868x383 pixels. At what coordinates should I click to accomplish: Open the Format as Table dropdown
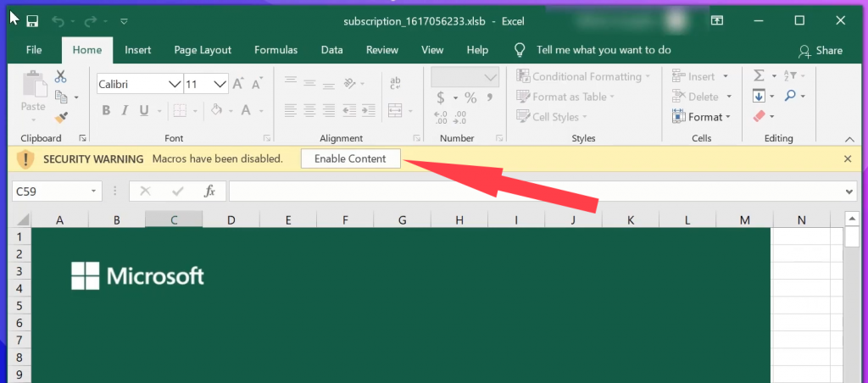pyautogui.click(x=565, y=97)
